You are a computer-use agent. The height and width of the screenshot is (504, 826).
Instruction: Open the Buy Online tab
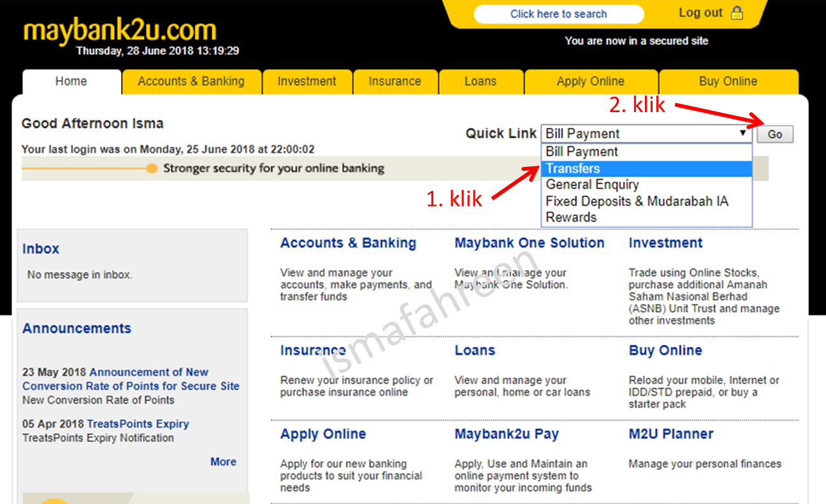pos(728,82)
